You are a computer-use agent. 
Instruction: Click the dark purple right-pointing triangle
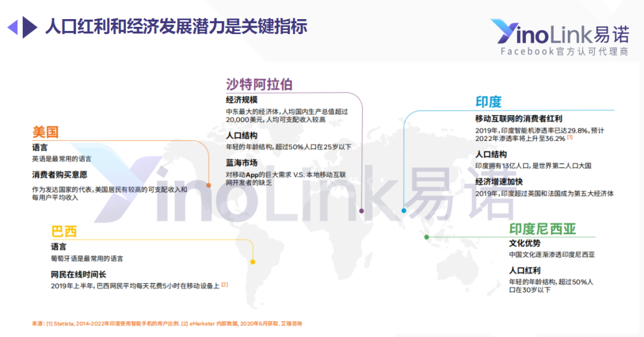click(29, 27)
